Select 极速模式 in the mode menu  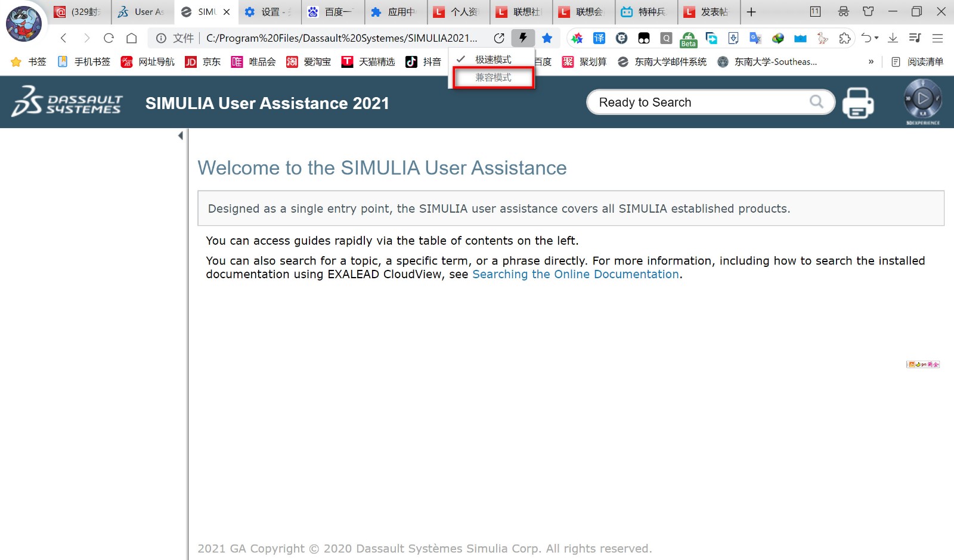tap(492, 60)
